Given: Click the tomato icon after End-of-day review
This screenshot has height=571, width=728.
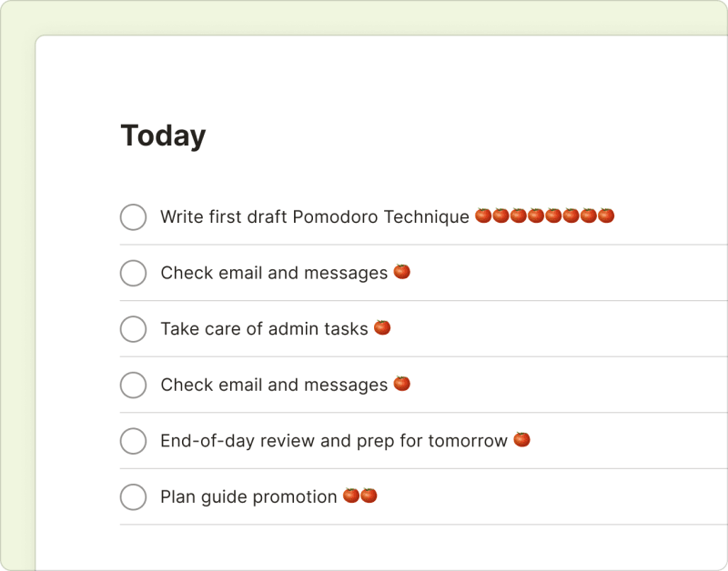Looking at the screenshot, I should tap(521, 439).
